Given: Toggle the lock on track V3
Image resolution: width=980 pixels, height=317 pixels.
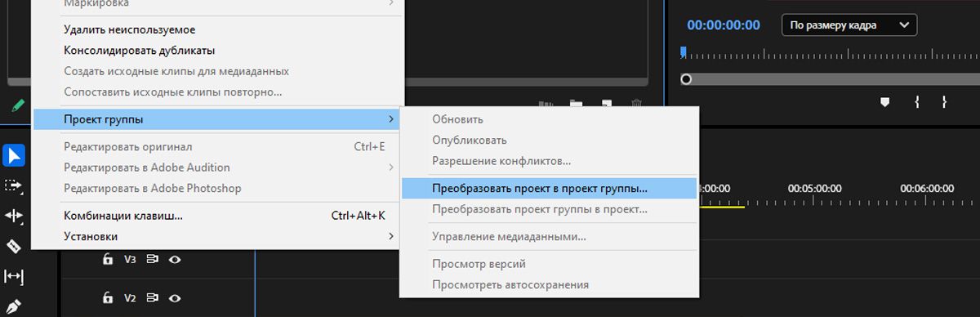Looking at the screenshot, I should tap(108, 259).
